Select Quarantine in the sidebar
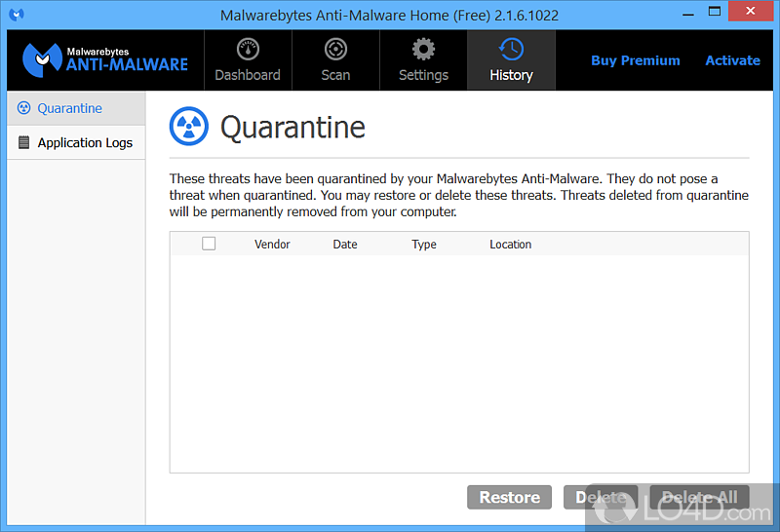The image size is (780, 532). 76,108
